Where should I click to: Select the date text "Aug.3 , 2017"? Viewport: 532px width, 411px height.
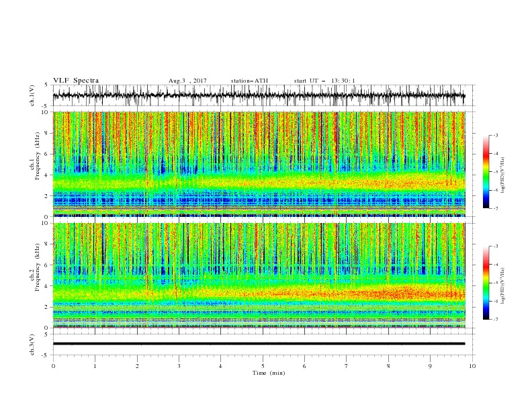(187, 81)
